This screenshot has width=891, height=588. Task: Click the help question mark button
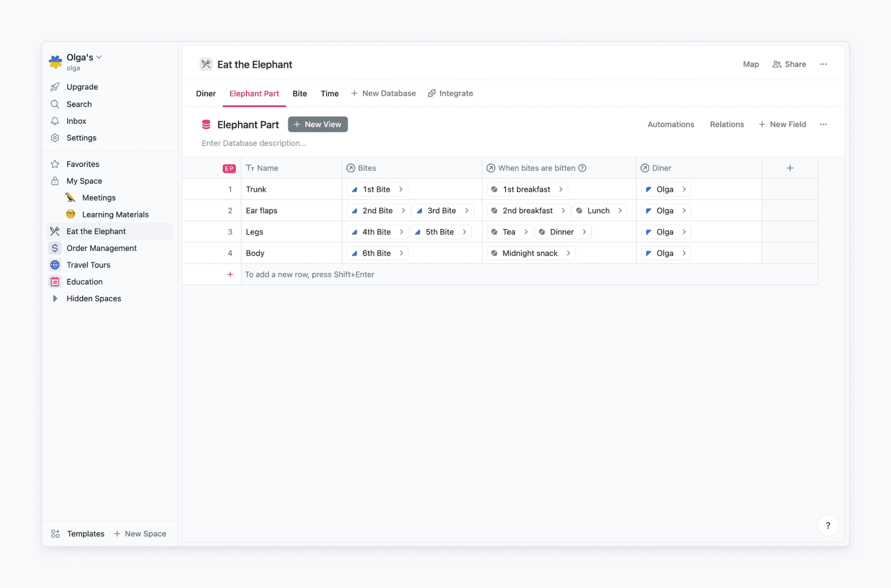click(828, 525)
